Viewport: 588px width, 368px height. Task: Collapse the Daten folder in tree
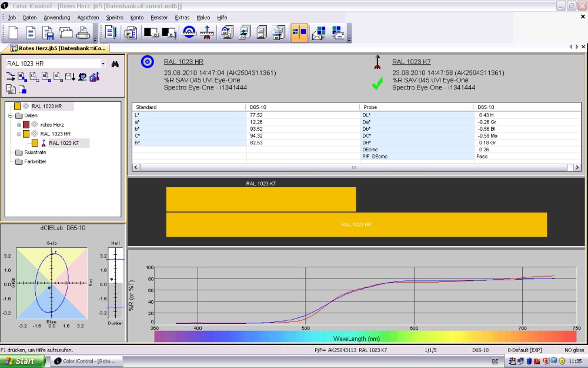coord(11,116)
